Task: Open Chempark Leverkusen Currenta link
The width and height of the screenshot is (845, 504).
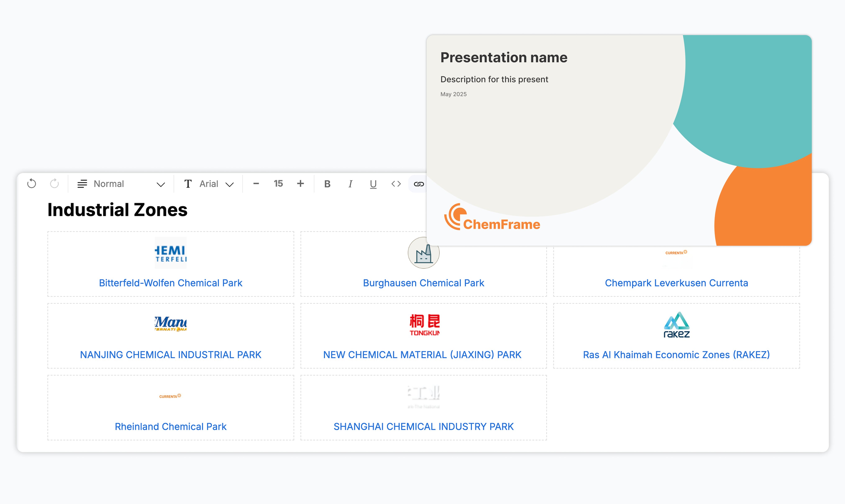Action: click(x=676, y=283)
